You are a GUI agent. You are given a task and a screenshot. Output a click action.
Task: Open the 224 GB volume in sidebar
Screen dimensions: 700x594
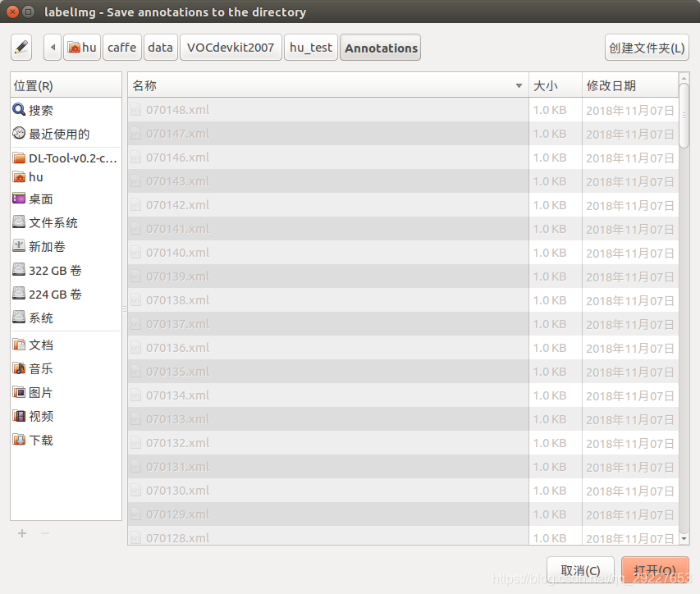click(x=66, y=294)
